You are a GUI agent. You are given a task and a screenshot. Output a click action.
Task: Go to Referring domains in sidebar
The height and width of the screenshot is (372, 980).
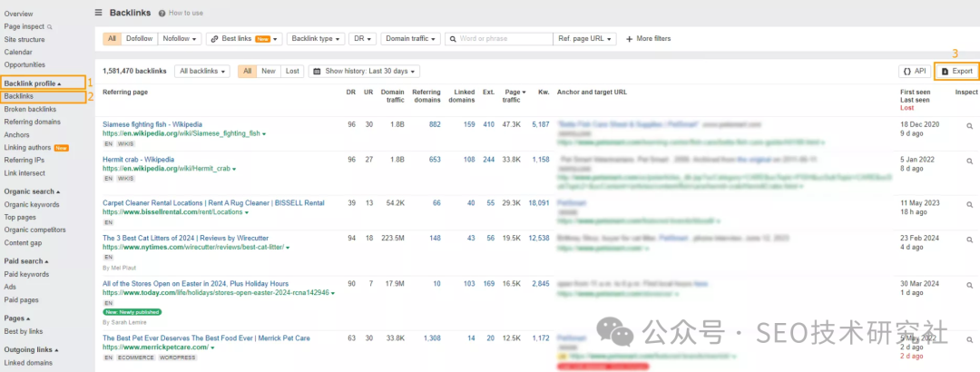point(33,122)
